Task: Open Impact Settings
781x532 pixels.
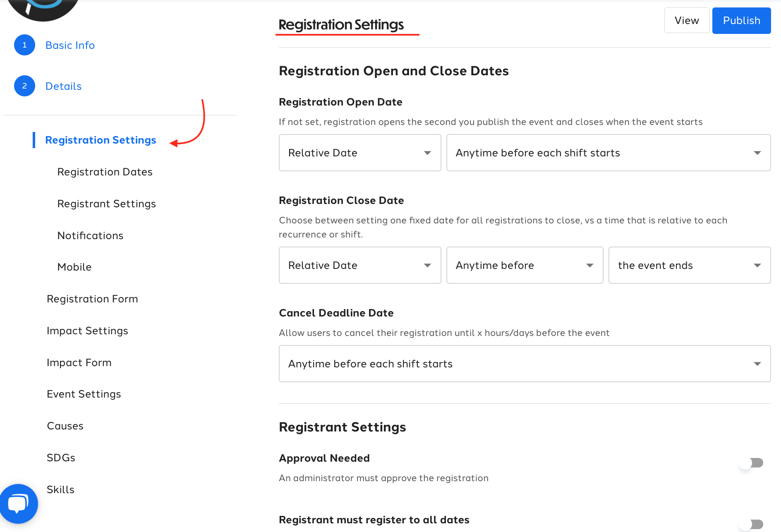Action: click(87, 331)
